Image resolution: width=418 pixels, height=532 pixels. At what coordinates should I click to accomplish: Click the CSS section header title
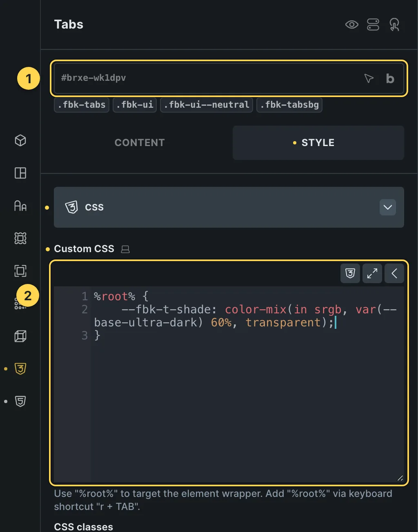pyautogui.click(x=94, y=207)
